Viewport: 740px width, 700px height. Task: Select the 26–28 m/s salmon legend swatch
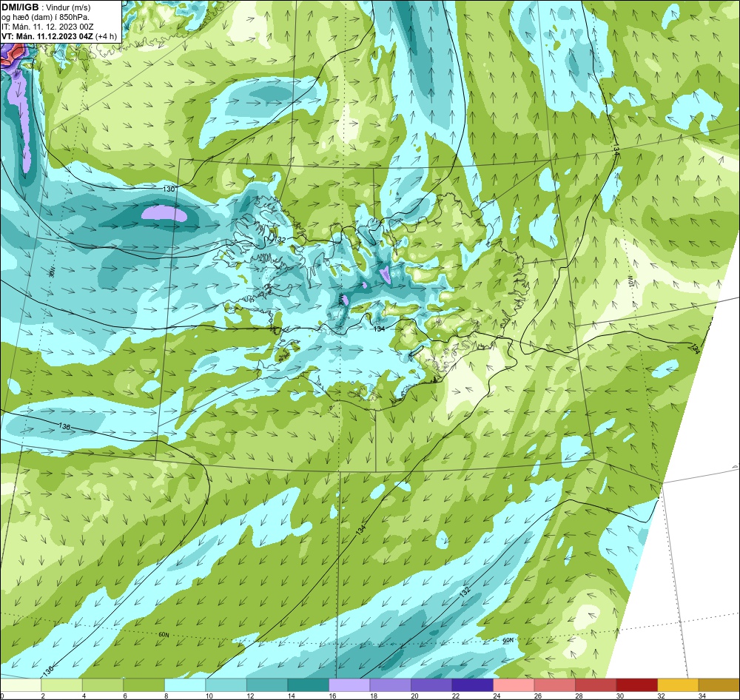pyautogui.click(x=554, y=685)
